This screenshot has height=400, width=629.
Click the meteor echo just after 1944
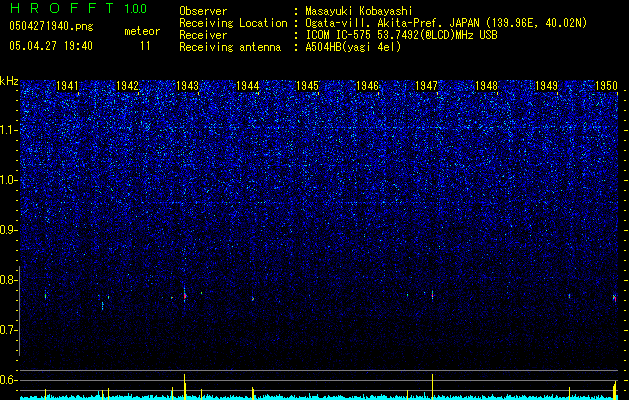click(253, 298)
